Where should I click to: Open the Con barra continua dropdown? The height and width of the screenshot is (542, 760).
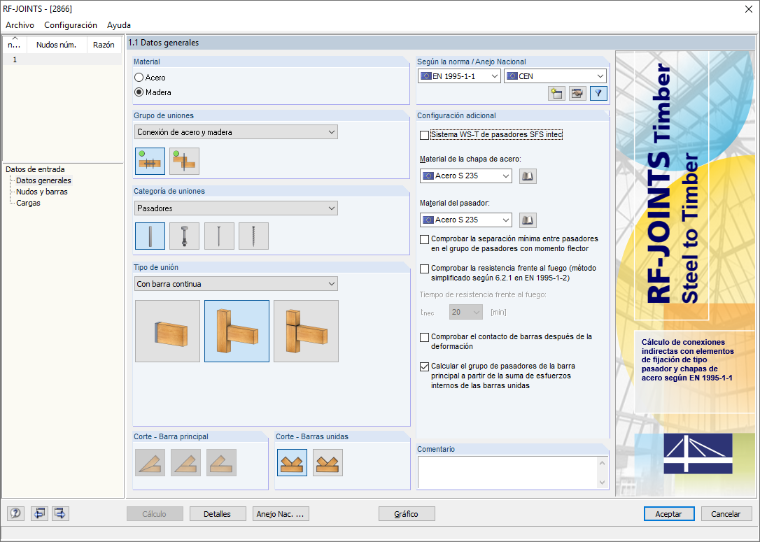coord(236,284)
